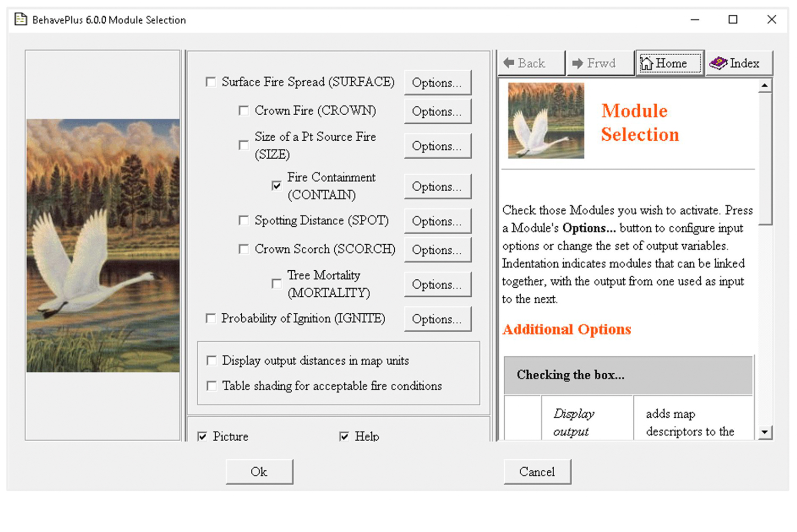
Task: Click the help pane scroll up arrow
Action: 765,85
